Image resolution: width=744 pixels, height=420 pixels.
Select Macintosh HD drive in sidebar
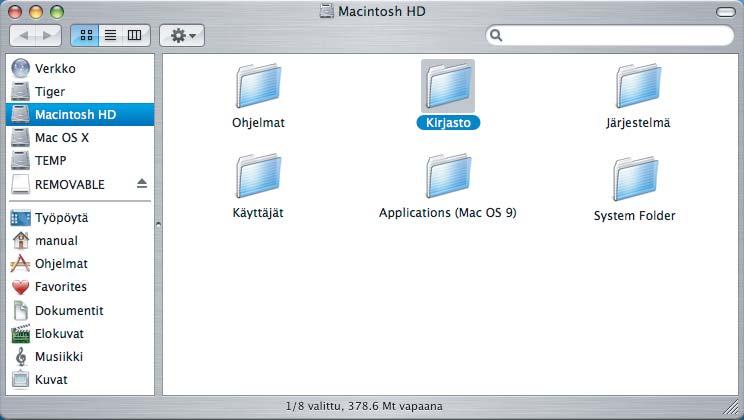[x=80, y=114]
